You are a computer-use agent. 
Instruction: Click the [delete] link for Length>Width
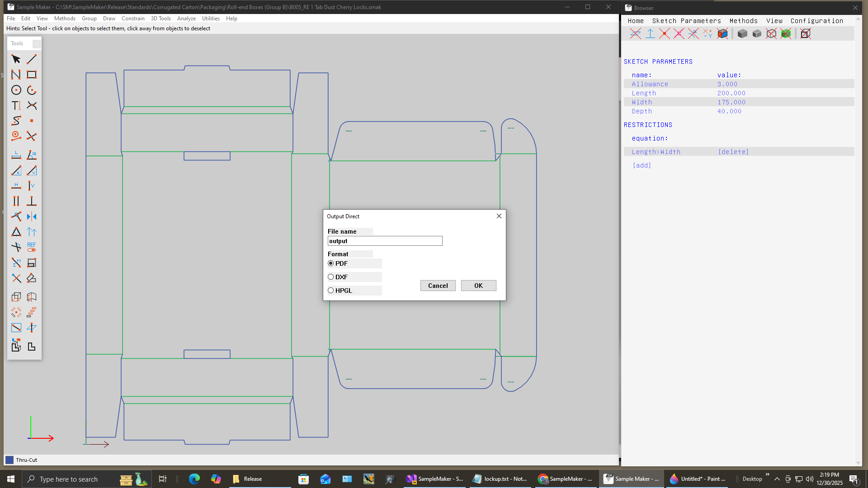pos(733,152)
